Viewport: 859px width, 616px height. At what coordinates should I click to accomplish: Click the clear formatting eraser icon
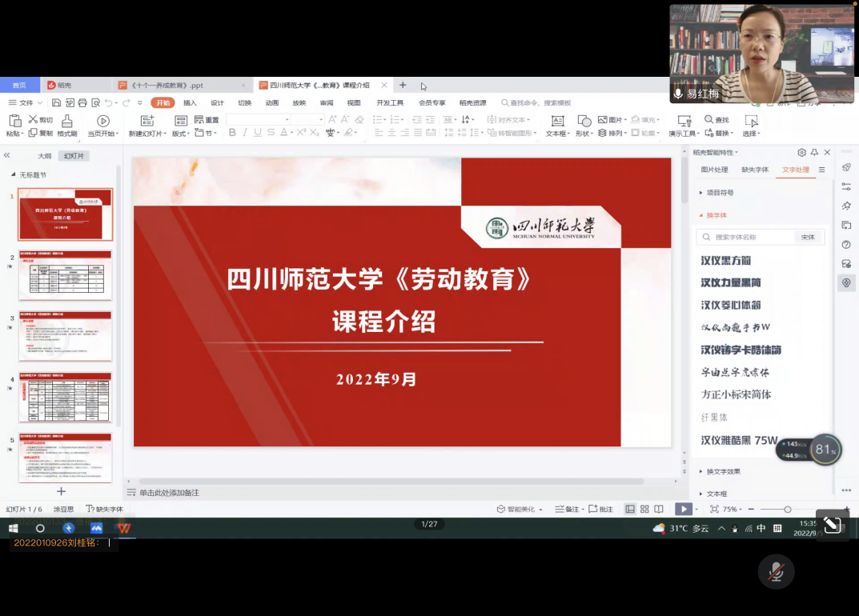359,119
